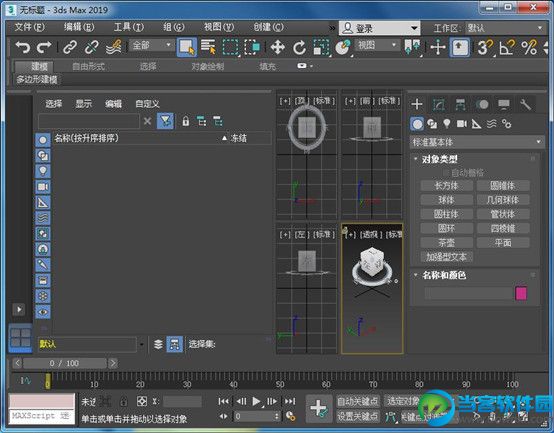Open the reference coordinate 视图 dropdown
Screen dimensions: 554x433
pyautogui.click(x=377, y=45)
